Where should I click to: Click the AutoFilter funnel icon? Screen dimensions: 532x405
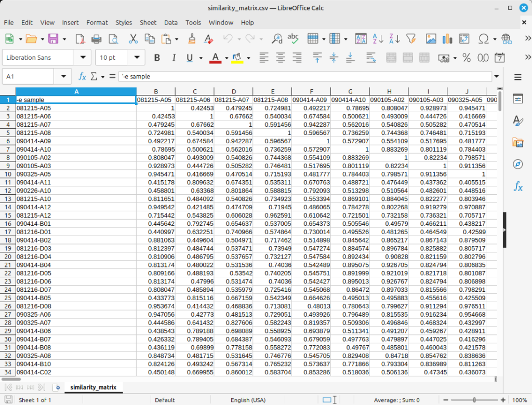[410, 39]
